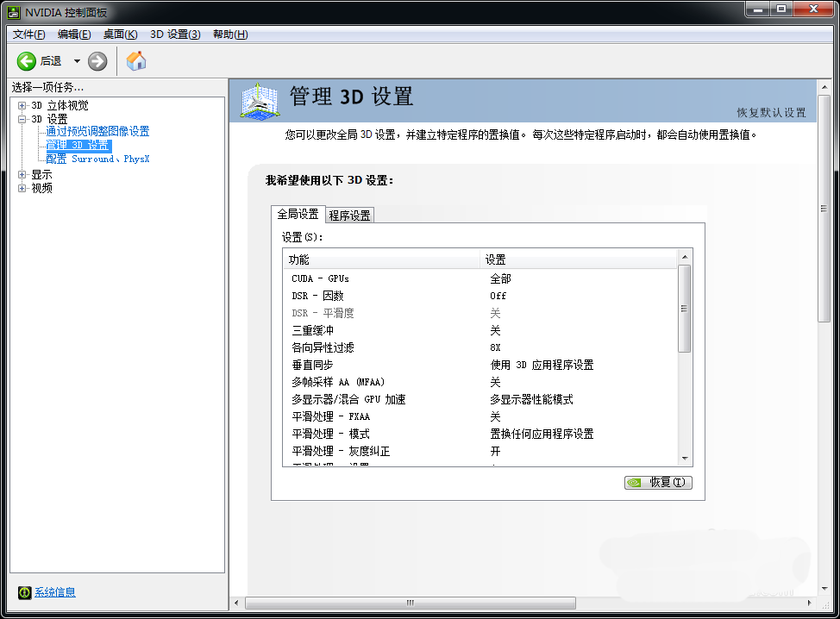Switch to the 程序设置 tab

[x=350, y=216]
